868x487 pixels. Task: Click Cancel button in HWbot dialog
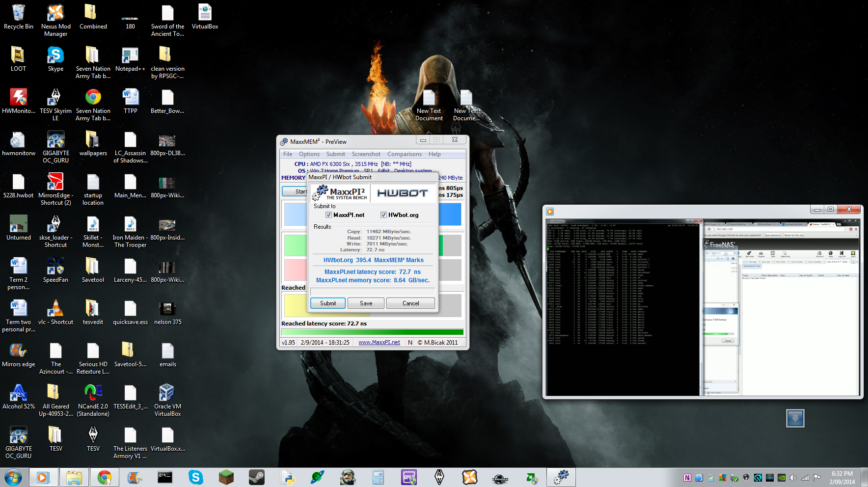[x=410, y=303]
